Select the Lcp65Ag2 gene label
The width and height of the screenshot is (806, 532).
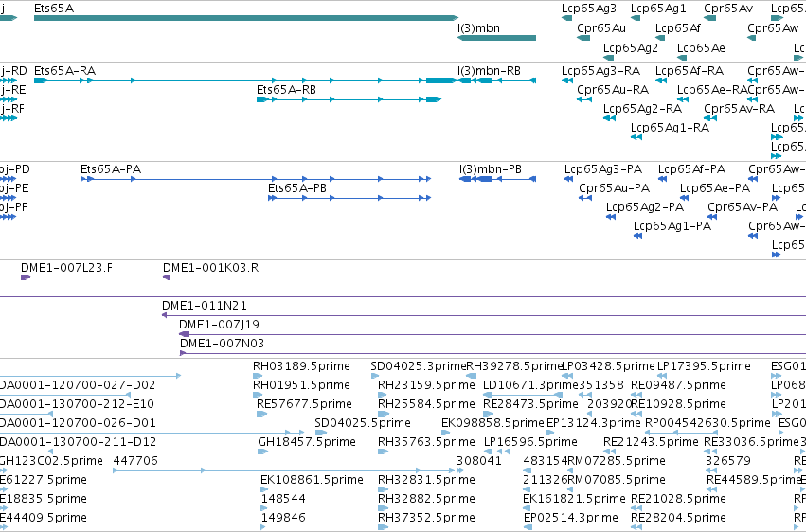click(630, 47)
